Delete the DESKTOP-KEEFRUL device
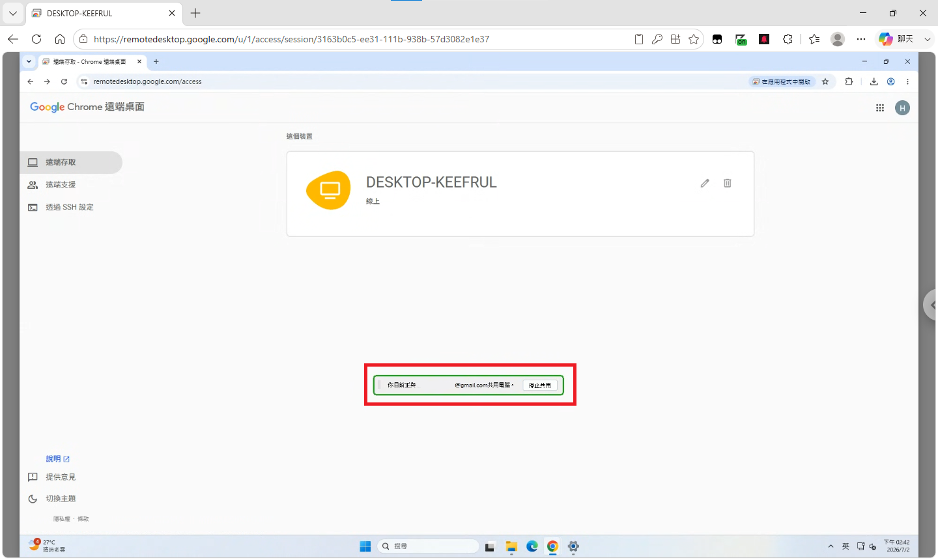This screenshot has height=560, width=938. [728, 184]
